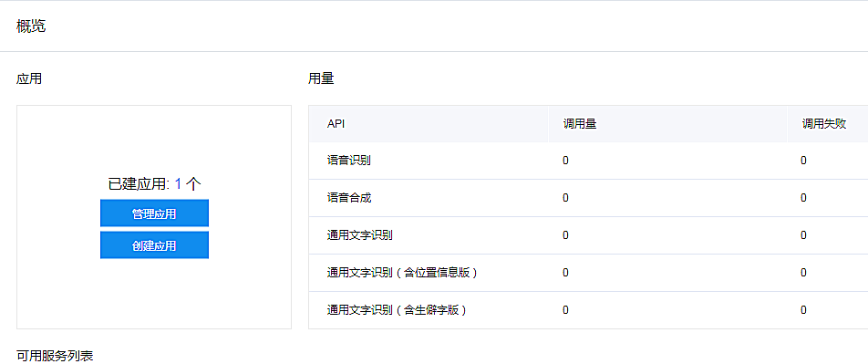Click the 概览 page title
868x364 pixels.
[32, 26]
